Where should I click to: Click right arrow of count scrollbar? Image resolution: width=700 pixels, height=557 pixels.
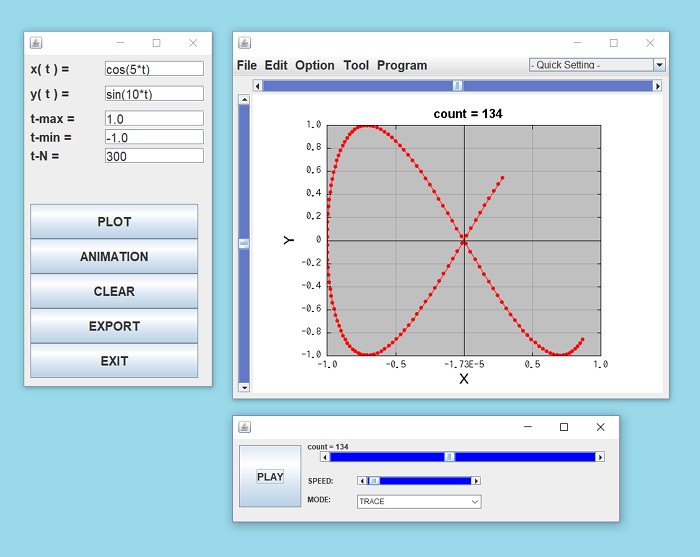tap(600, 457)
